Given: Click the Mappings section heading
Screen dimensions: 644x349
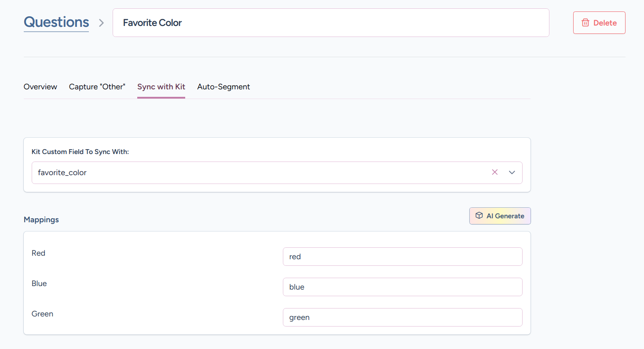Looking at the screenshot, I should click(x=41, y=220).
